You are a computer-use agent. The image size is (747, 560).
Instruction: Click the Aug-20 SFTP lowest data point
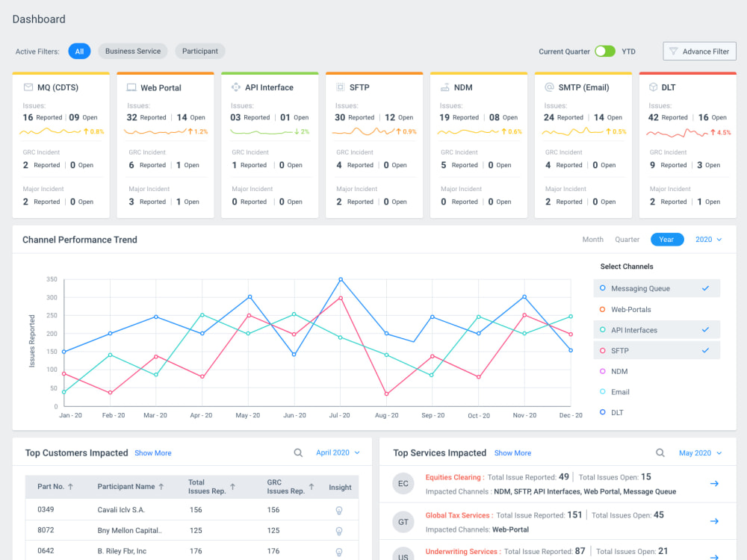(x=386, y=393)
